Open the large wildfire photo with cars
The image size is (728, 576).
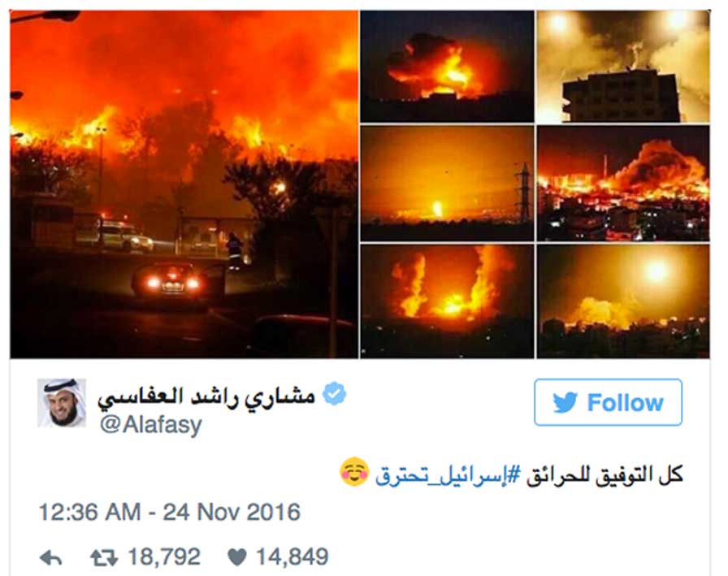184,184
